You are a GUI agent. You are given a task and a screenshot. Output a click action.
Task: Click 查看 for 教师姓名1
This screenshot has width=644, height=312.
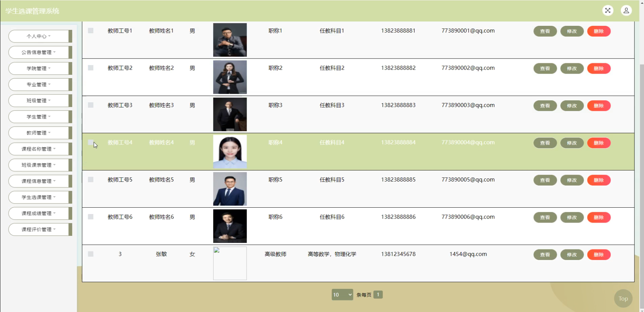coord(545,31)
